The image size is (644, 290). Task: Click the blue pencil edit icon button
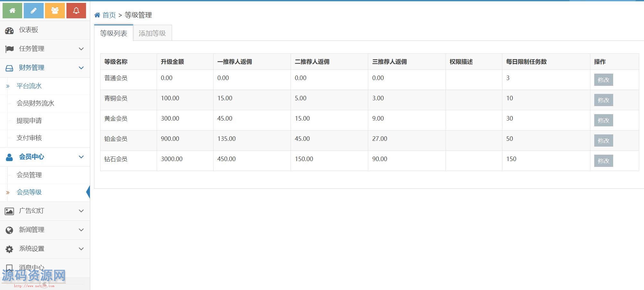(33, 11)
